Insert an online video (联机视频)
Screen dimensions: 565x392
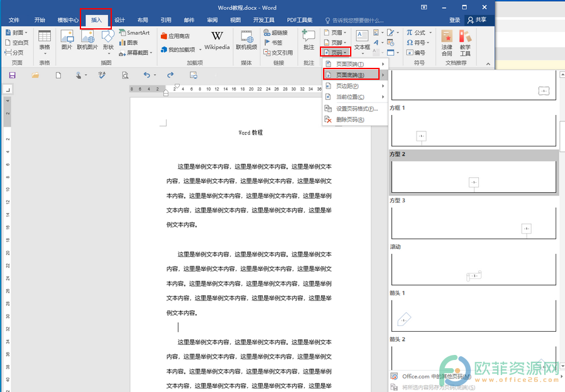[x=246, y=40]
